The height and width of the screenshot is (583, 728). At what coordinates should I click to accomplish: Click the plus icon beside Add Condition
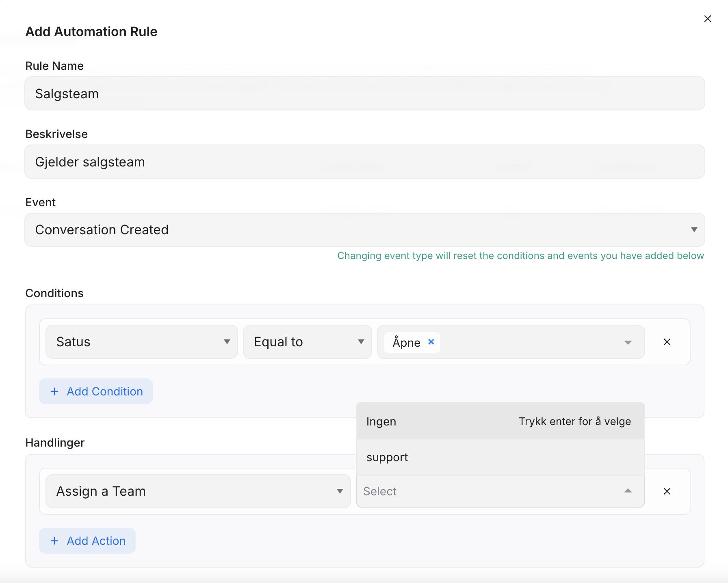point(54,391)
